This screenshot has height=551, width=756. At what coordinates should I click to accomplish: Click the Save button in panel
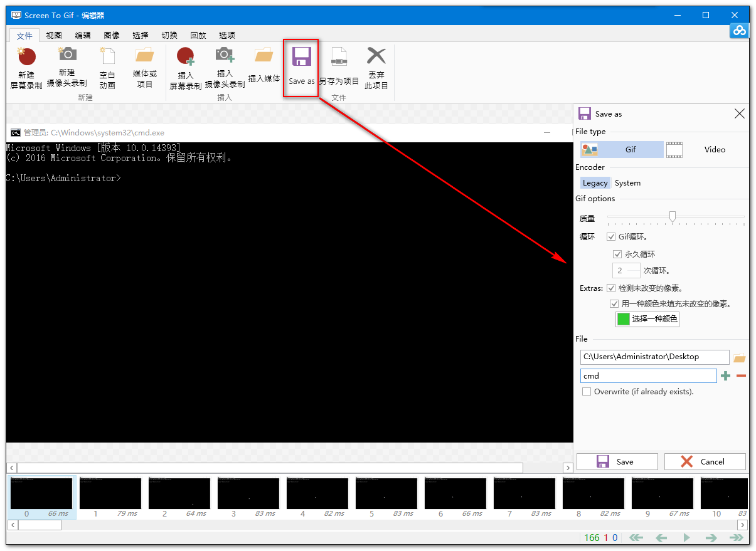pyautogui.click(x=617, y=462)
